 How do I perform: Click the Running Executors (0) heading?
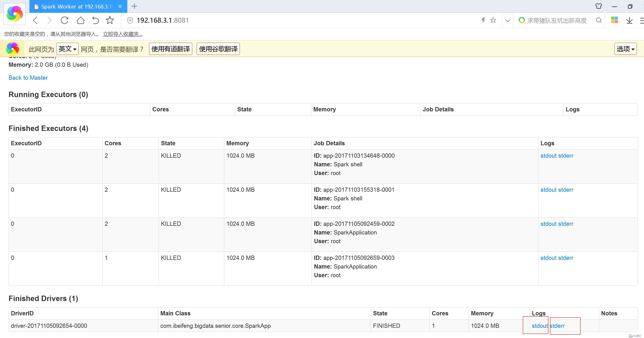(x=49, y=94)
